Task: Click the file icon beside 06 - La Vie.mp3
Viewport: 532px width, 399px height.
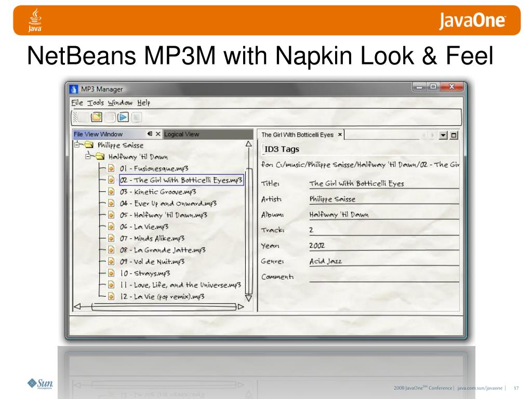Action: [111, 227]
